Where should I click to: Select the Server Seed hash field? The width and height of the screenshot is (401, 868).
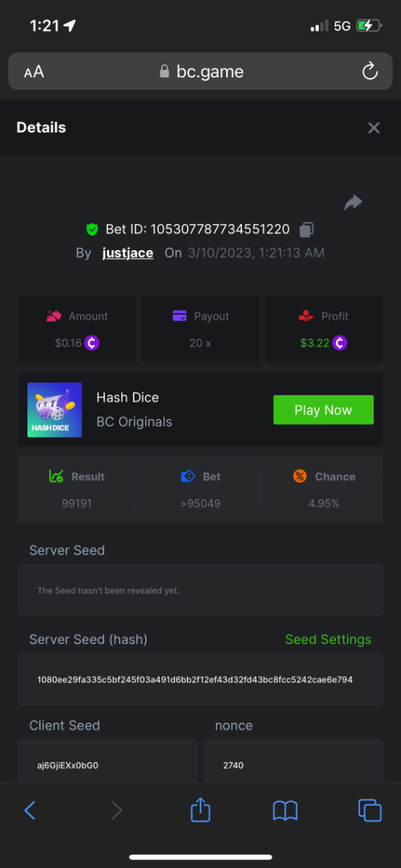tap(200, 680)
